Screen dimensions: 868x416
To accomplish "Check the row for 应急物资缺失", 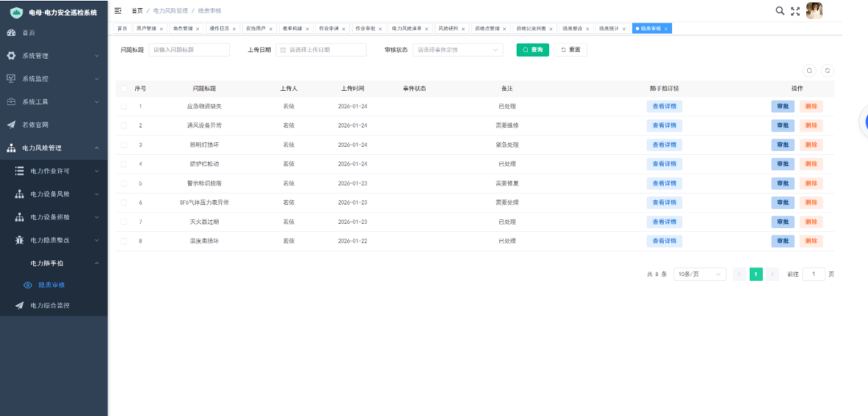I will pos(124,106).
